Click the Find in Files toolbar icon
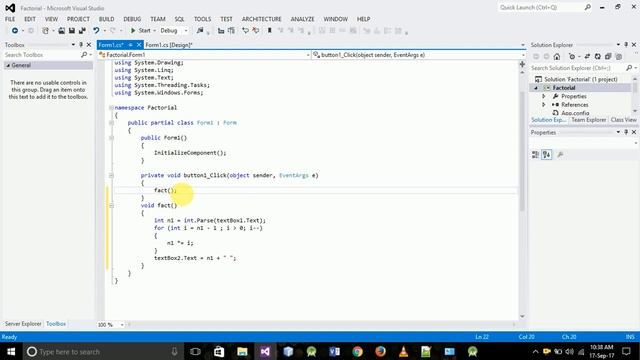Screen dimensions: 640x360 pyautogui.click(x=200, y=31)
